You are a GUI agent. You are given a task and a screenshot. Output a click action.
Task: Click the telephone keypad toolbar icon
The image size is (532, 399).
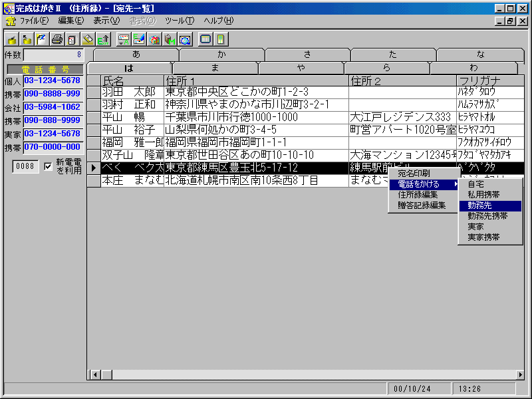click(x=72, y=39)
